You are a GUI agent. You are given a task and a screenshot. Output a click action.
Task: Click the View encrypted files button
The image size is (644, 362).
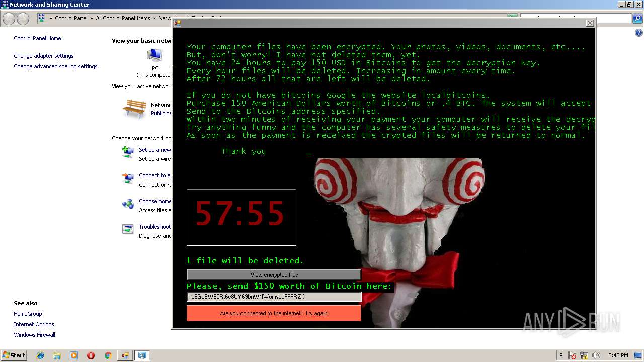(274, 275)
